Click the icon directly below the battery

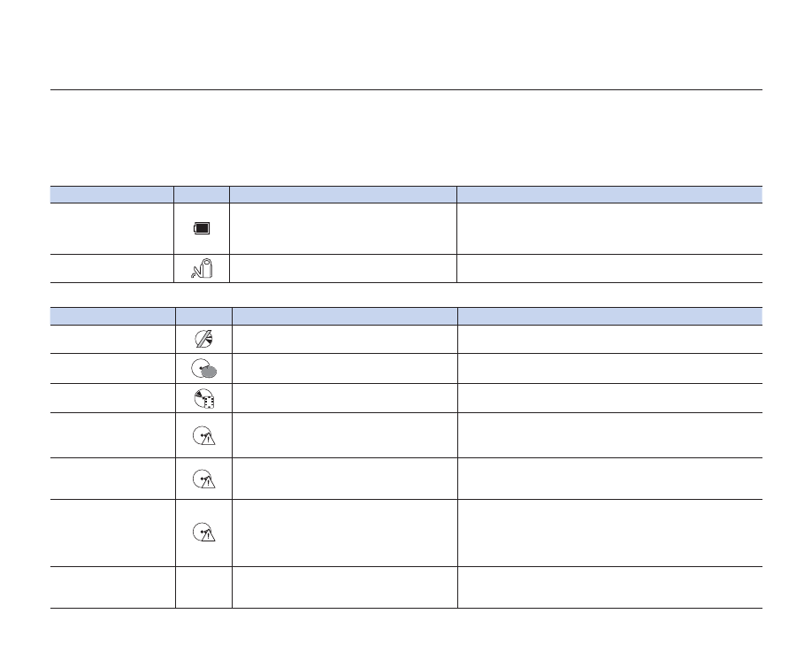[x=201, y=268]
